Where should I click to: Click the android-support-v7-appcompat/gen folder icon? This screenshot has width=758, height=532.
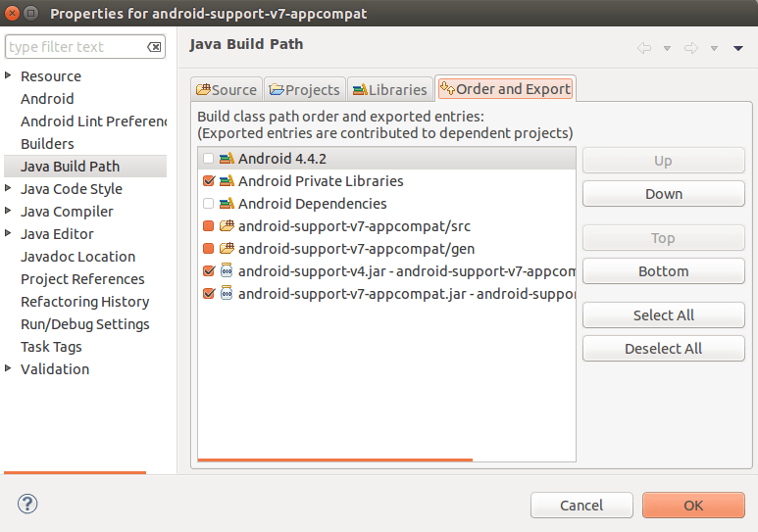[227, 248]
